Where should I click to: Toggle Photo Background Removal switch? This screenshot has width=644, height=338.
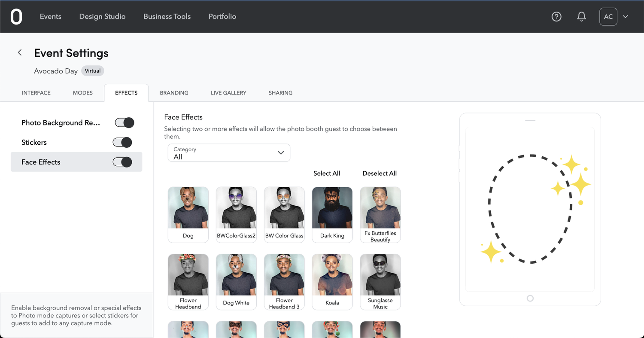tap(125, 123)
